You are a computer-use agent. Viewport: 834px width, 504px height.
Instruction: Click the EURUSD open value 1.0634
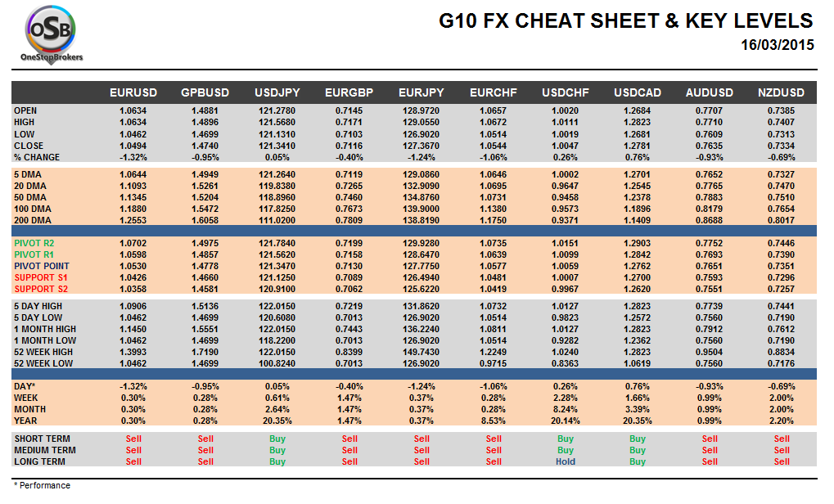pos(133,110)
